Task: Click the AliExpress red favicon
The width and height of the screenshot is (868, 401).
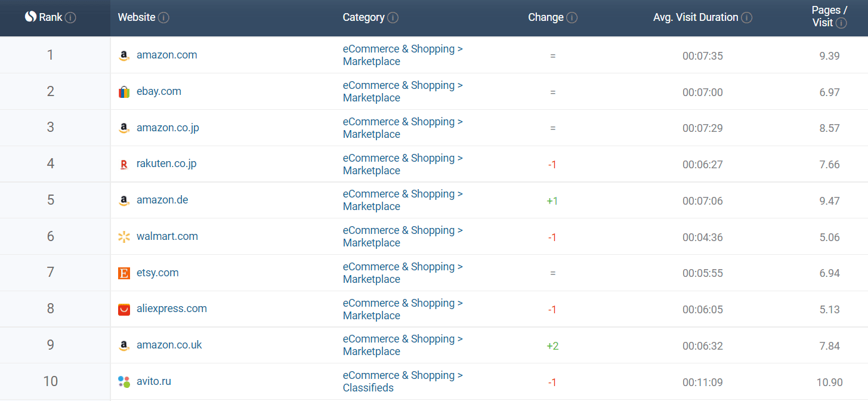Action: 124,309
